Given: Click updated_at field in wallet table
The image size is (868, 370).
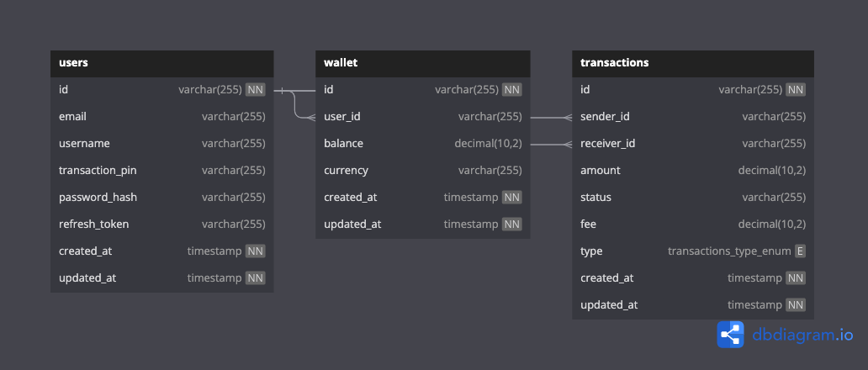Looking at the screenshot, I should point(422,224).
